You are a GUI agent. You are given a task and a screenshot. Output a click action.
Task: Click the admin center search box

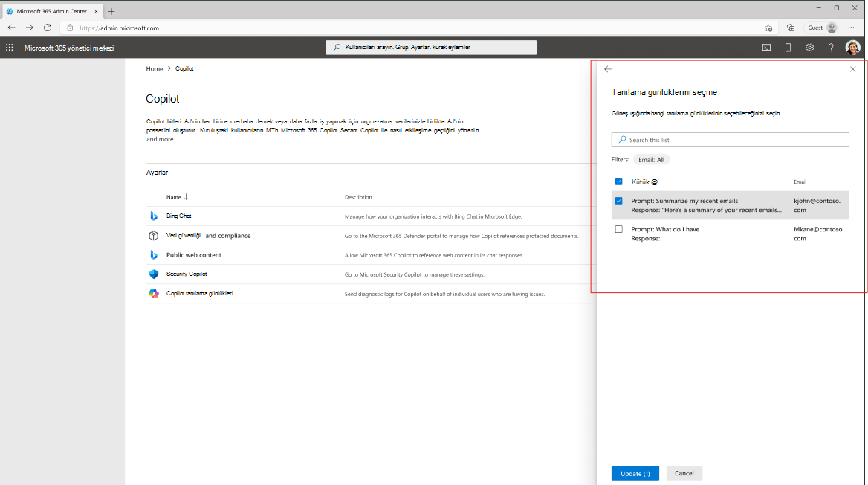431,48
